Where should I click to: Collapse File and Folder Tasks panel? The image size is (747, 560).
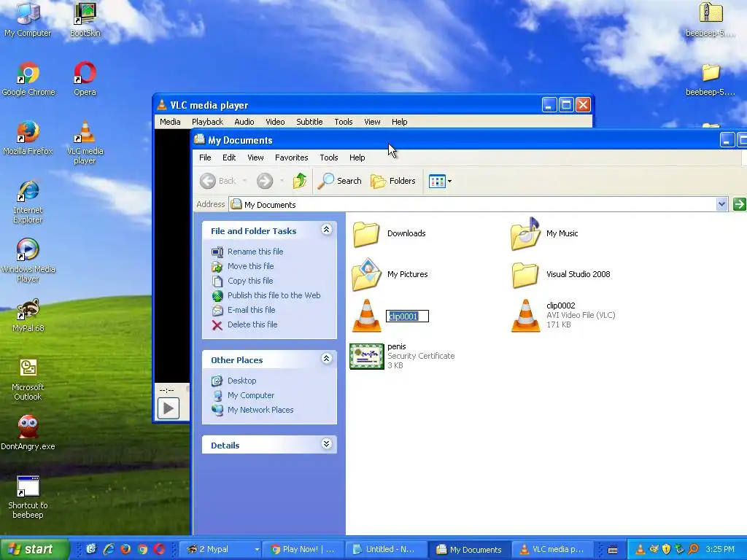326,230
